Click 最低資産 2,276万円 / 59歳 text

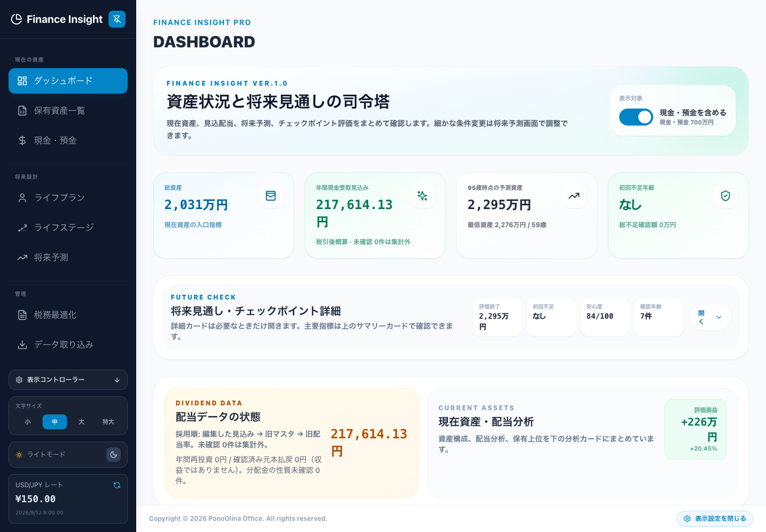[507, 225]
